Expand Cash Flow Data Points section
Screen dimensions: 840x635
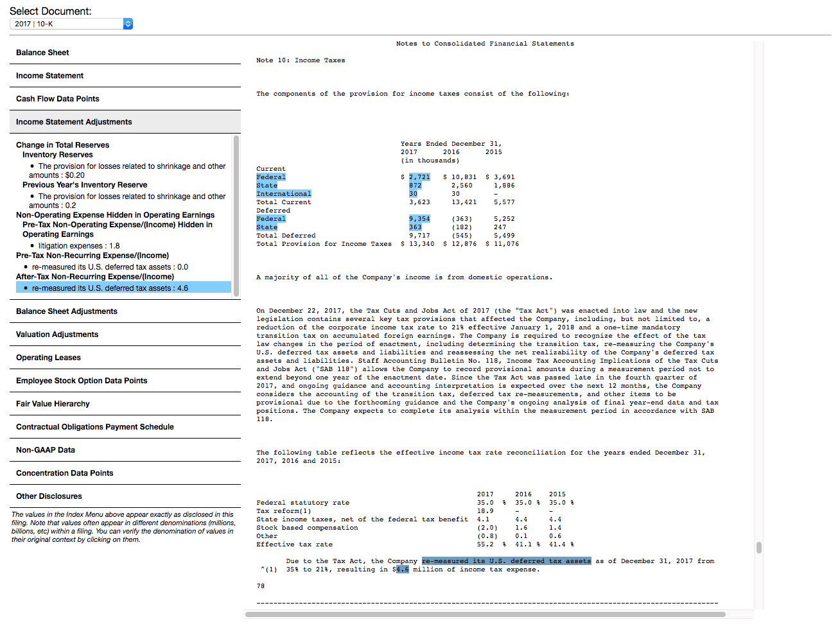pos(125,99)
